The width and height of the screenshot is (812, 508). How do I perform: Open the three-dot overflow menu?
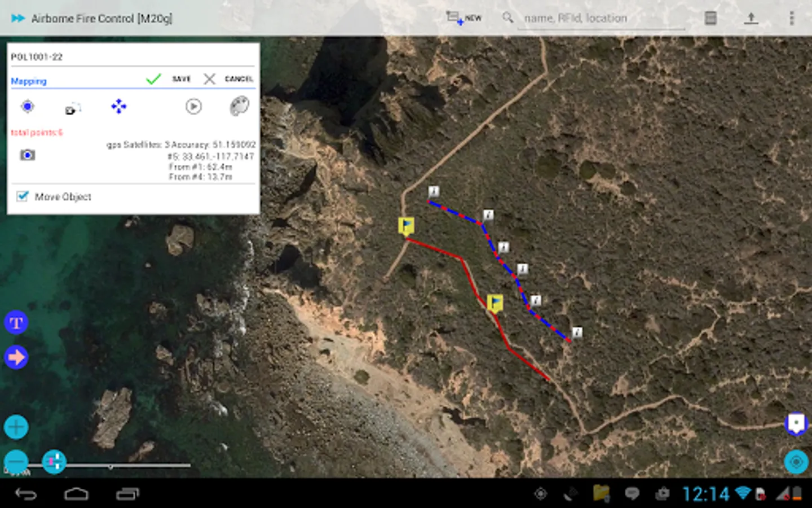pyautogui.click(x=791, y=18)
